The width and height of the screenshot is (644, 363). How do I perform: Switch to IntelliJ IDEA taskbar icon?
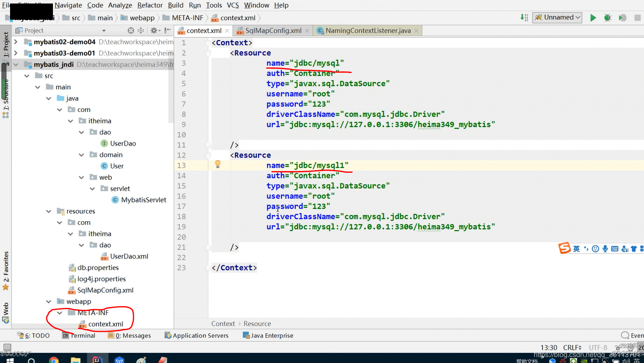98,360
